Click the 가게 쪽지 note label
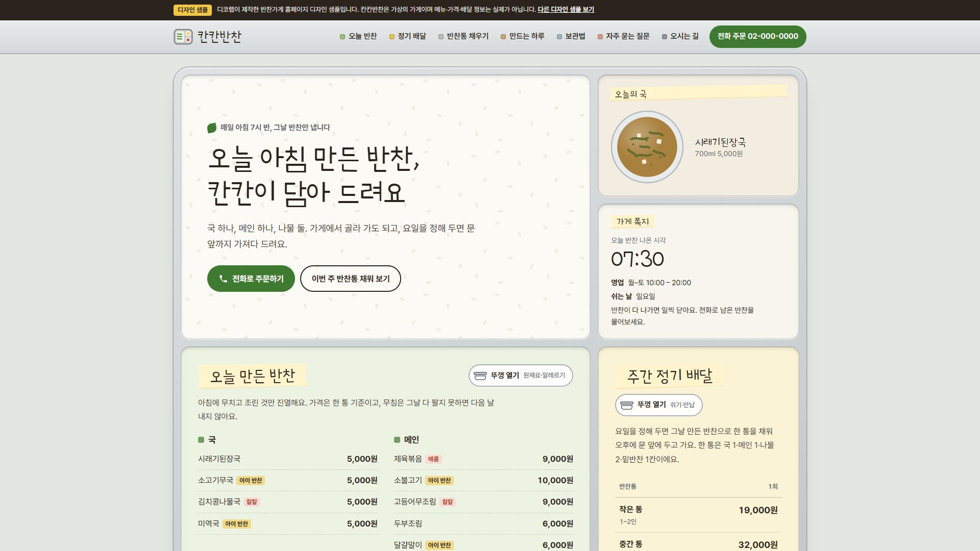The image size is (980, 551). point(632,221)
